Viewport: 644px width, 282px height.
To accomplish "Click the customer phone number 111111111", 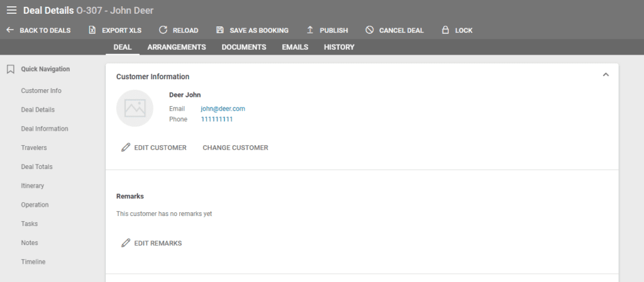I will 217,119.
